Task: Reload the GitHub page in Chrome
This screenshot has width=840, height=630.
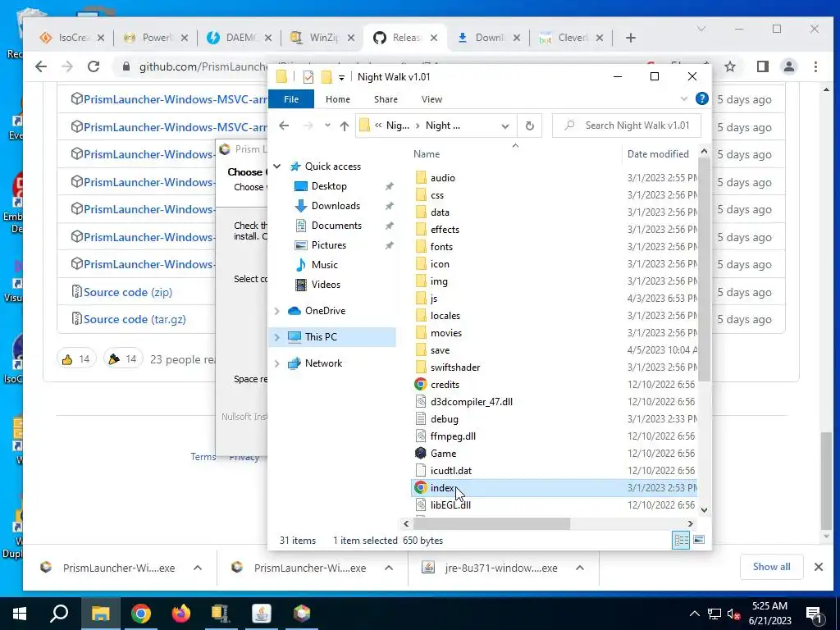Action: (x=94, y=66)
